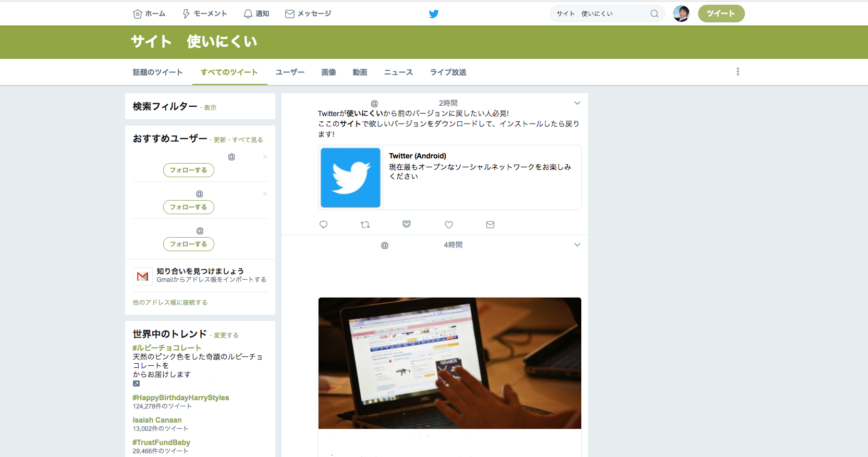Dismiss the second suggested user
The image size is (868, 457).
pos(265,194)
